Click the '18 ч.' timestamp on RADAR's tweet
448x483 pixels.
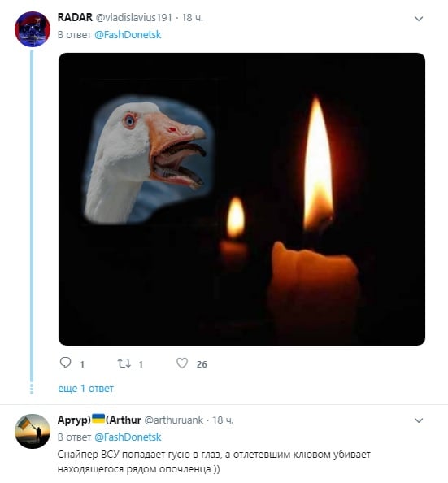point(192,18)
